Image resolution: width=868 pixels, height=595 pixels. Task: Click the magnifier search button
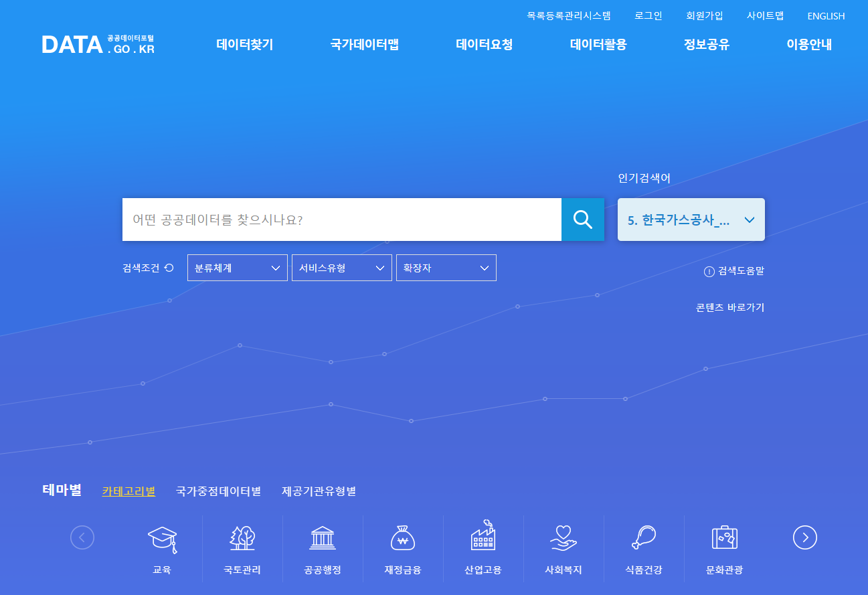click(x=583, y=220)
